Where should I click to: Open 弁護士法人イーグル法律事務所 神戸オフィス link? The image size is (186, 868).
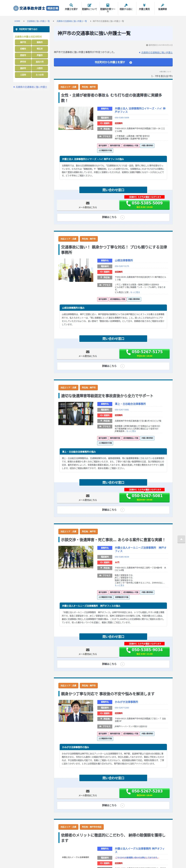(140, 850)
